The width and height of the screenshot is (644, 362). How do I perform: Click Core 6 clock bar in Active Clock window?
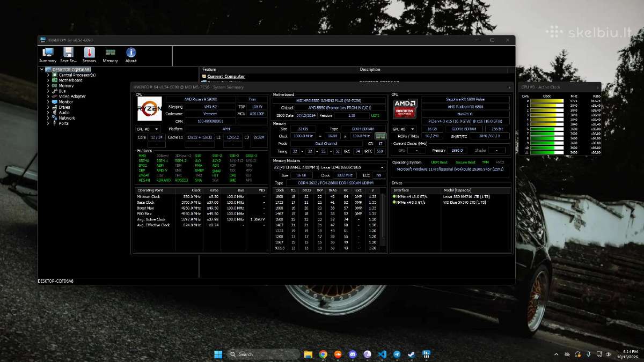click(x=547, y=129)
